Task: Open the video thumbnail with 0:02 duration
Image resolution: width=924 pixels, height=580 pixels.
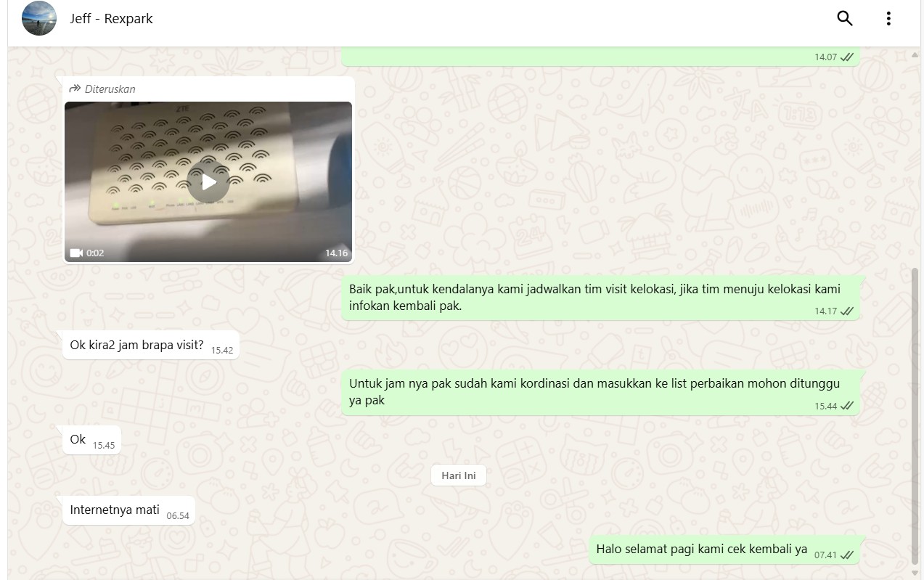Action: click(x=208, y=181)
